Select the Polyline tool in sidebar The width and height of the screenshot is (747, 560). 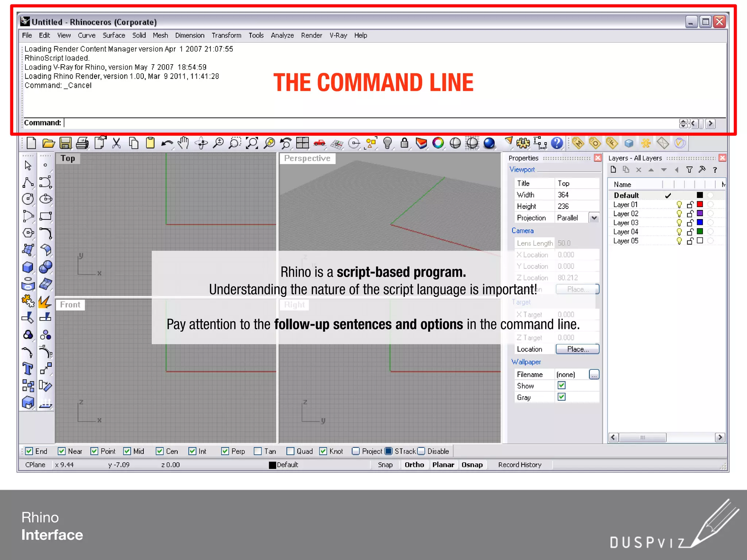(x=28, y=182)
